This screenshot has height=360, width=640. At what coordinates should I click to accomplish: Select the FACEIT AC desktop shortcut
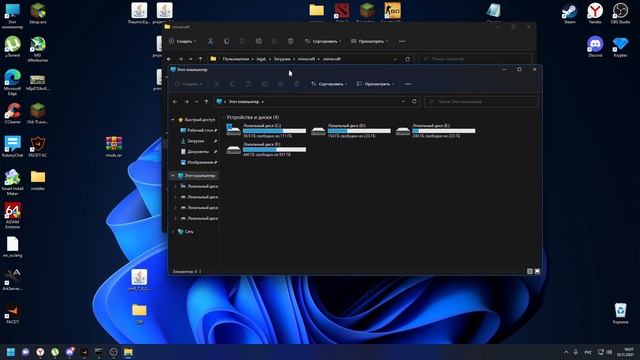tap(38, 147)
